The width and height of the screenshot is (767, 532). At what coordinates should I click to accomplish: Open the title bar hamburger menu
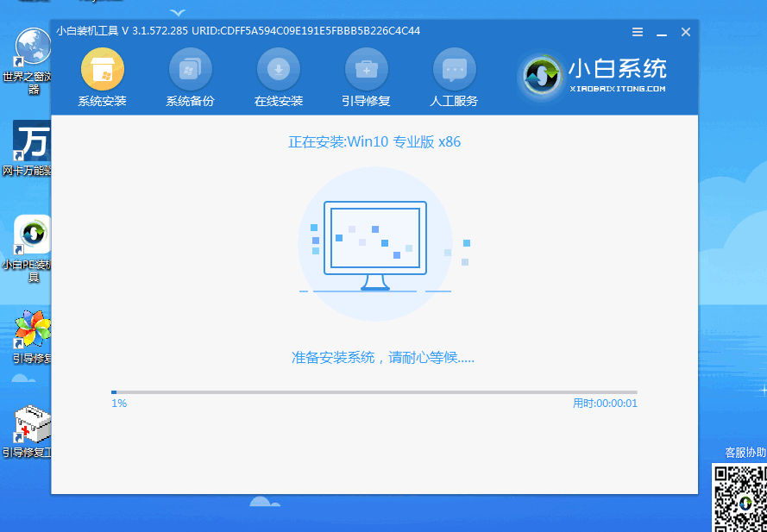coord(638,32)
